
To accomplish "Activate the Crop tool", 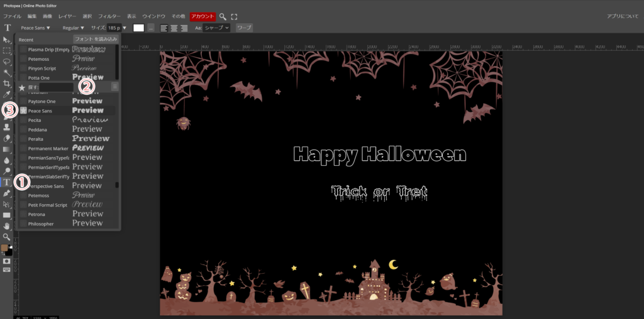I will pyautogui.click(x=7, y=83).
